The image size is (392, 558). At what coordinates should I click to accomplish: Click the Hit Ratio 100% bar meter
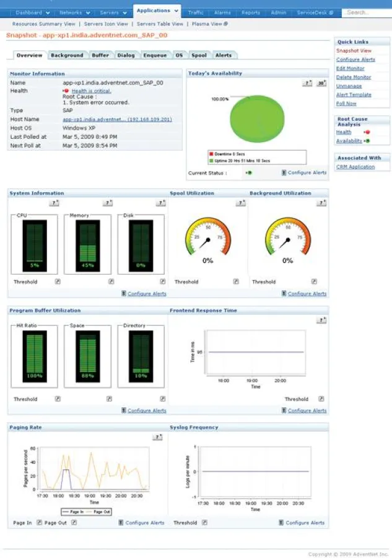coord(35,356)
